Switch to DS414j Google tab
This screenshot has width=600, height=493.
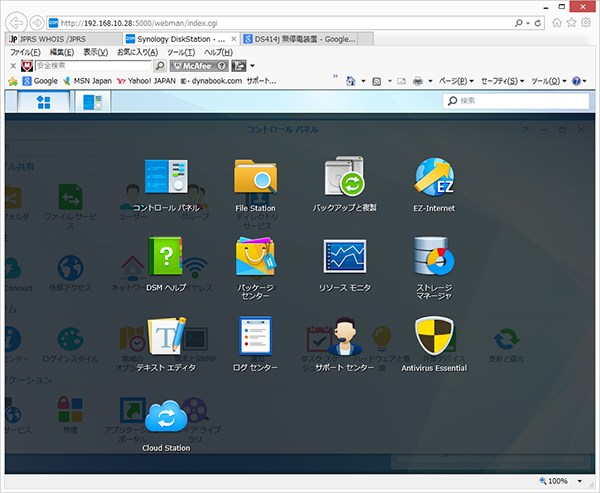point(299,39)
